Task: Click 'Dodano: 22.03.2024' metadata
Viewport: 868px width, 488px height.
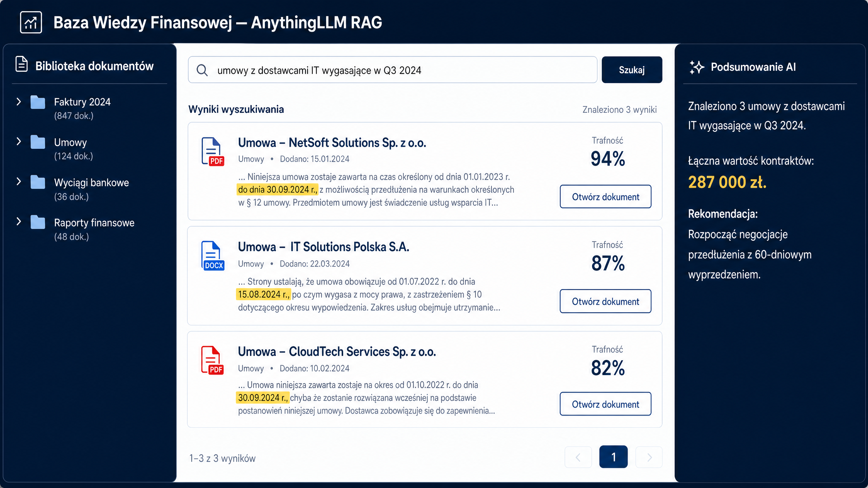Action: point(315,264)
